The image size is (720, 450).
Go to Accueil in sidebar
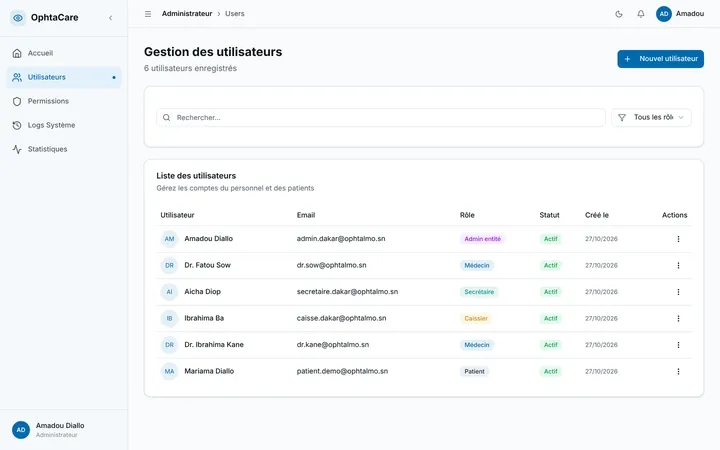click(x=64, y=53)
